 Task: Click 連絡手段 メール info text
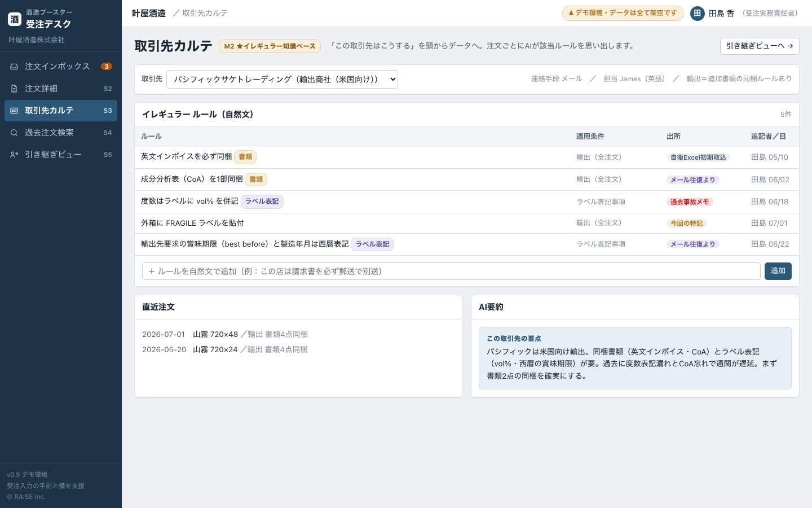click(556, 79)
